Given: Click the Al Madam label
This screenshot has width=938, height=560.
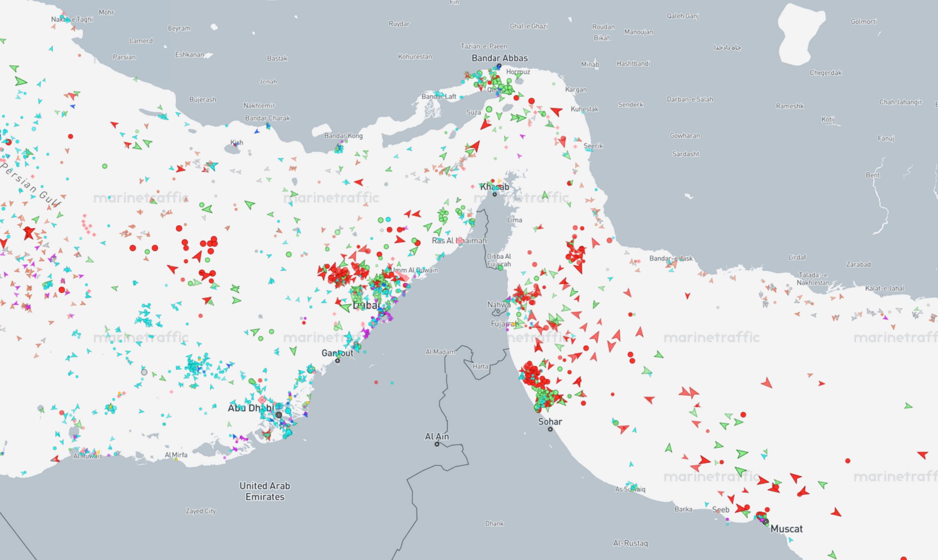Looking at the screenshot, I should 440,352.
